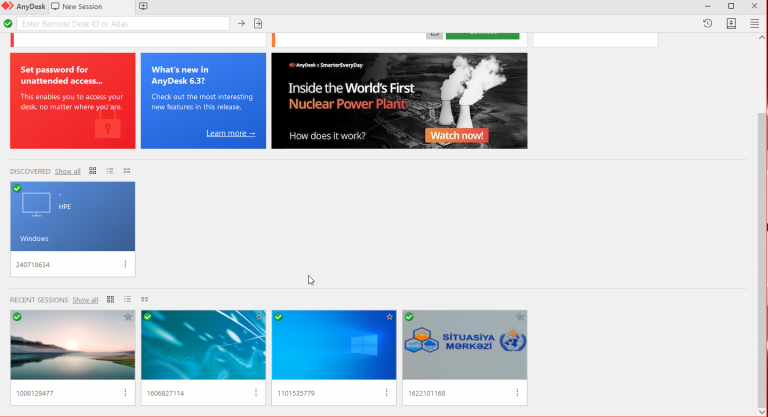Viewport: 768px width, 417px height.
Task: Select ID text 240718634
Action: (x=33, y=265)
